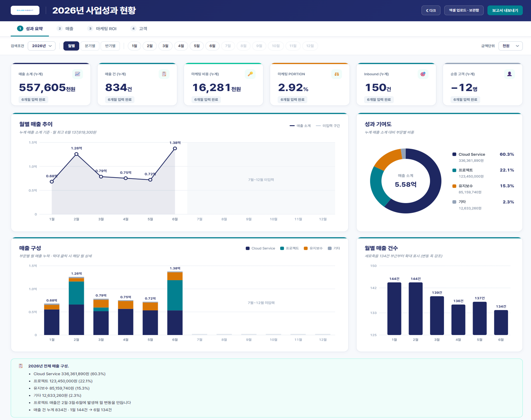The height and width of the screenshot is (420, 531).
Task: Toggle the 3월 month filter chip
Action: 165,46
